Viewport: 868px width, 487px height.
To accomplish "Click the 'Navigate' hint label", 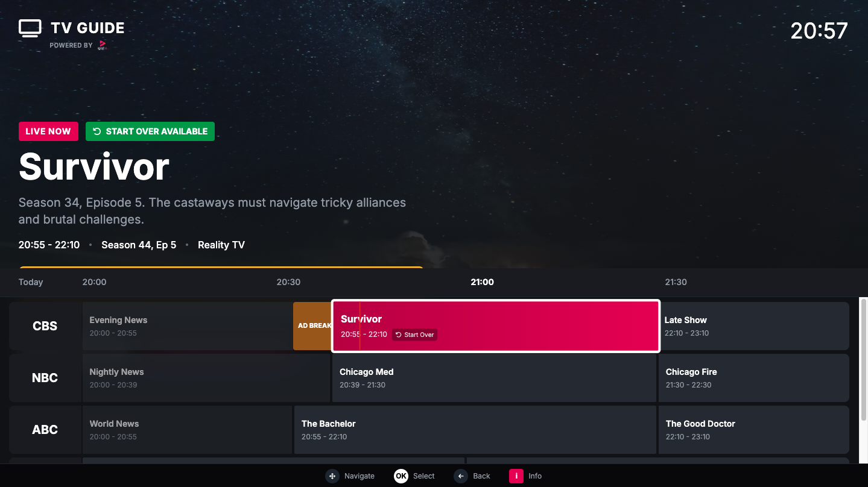I will (x=360, y=476).
